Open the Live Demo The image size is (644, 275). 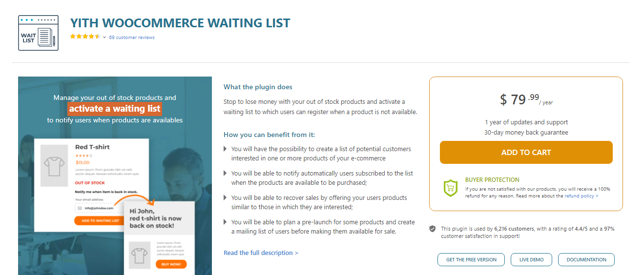[531, 260]
